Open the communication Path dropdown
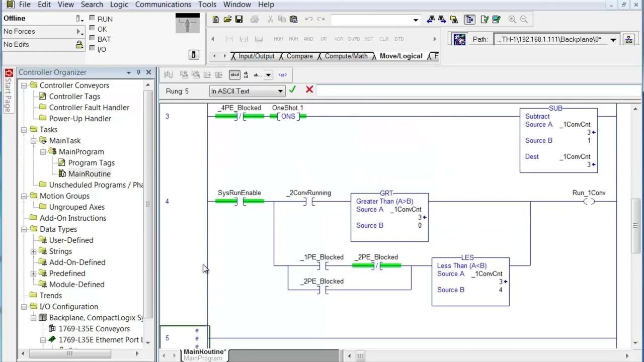This screenshot has height=362, width=644. pyautogui.click(x=613, y=40)
